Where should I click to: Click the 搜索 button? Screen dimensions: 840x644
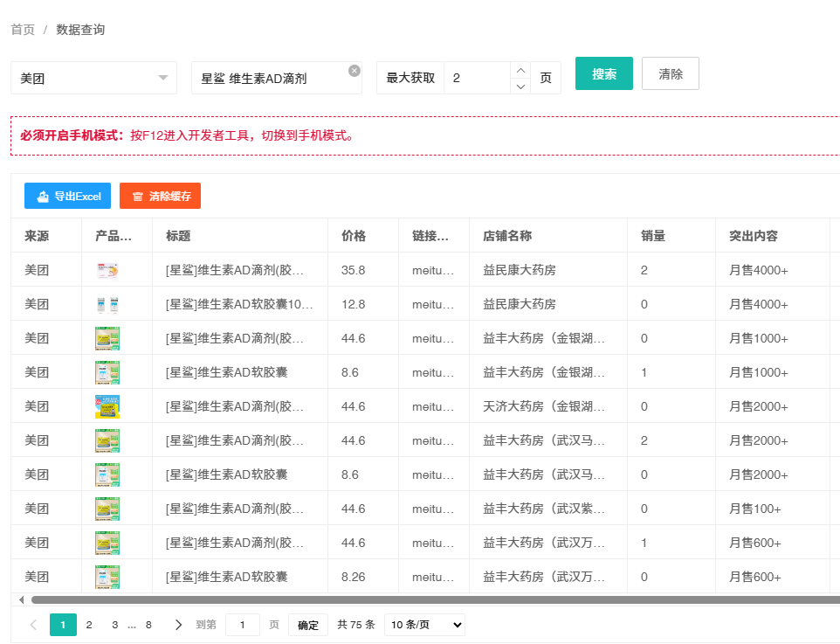point(604,73)
